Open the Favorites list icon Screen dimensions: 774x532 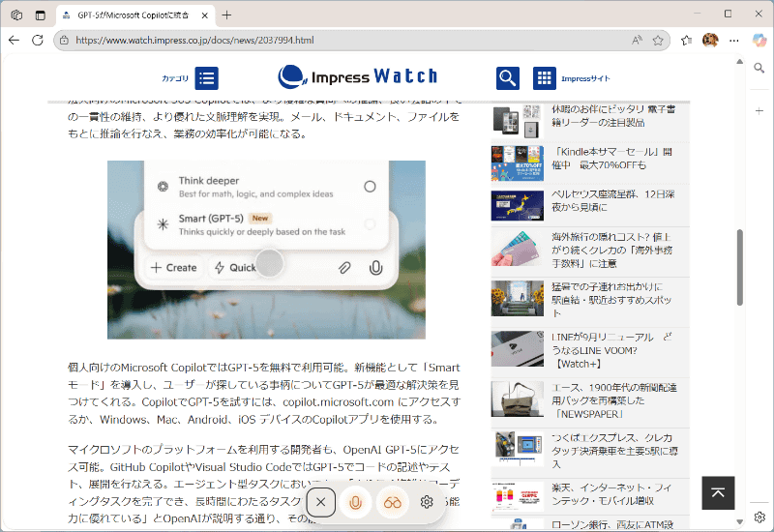tap(686, 40)
